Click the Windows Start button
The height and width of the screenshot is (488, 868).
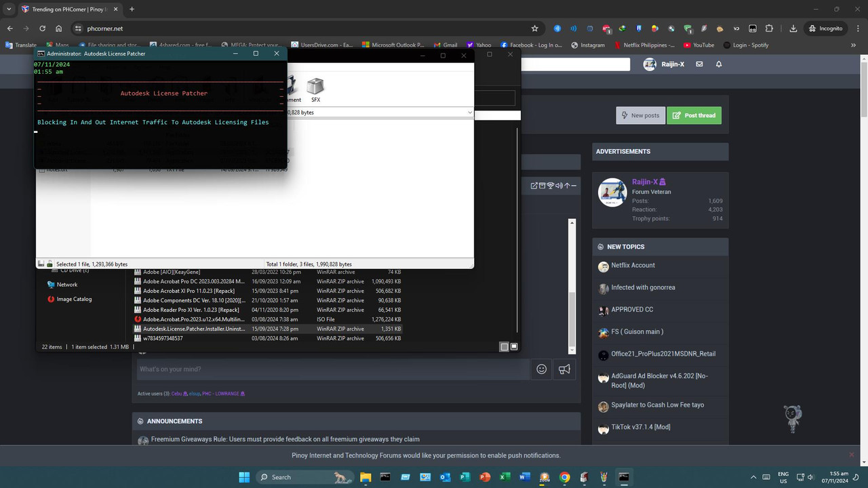tap(244, 477)
